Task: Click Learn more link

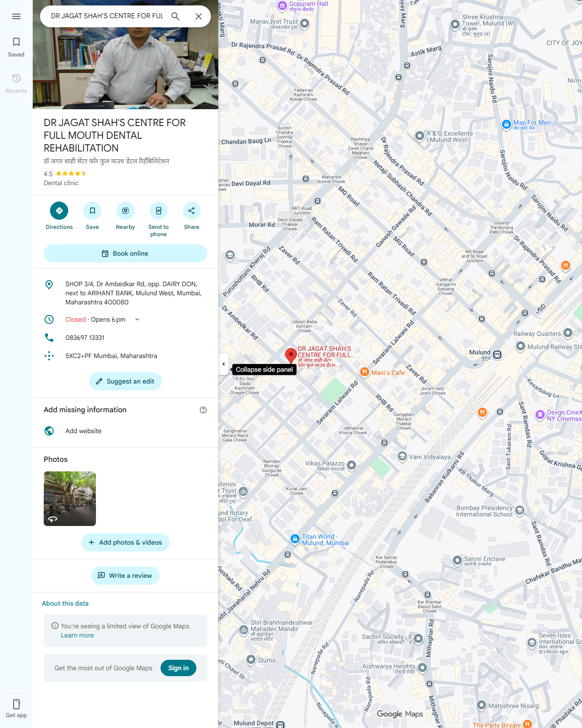Action: tap(77, 635)
